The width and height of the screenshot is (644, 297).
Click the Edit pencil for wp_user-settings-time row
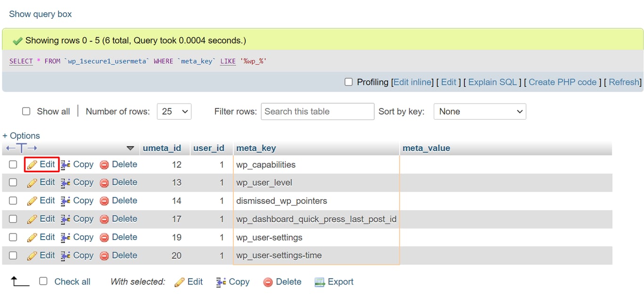coord(32,255)
